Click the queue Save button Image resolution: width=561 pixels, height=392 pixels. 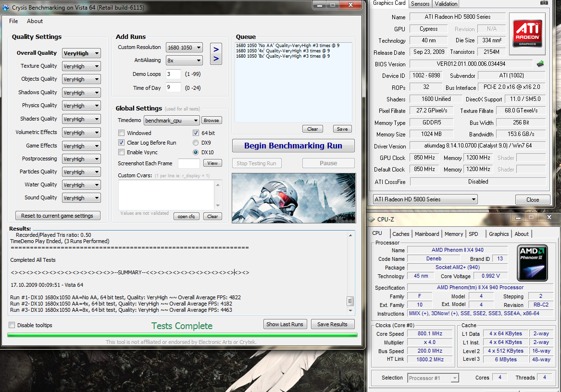(x=342, y=129)
